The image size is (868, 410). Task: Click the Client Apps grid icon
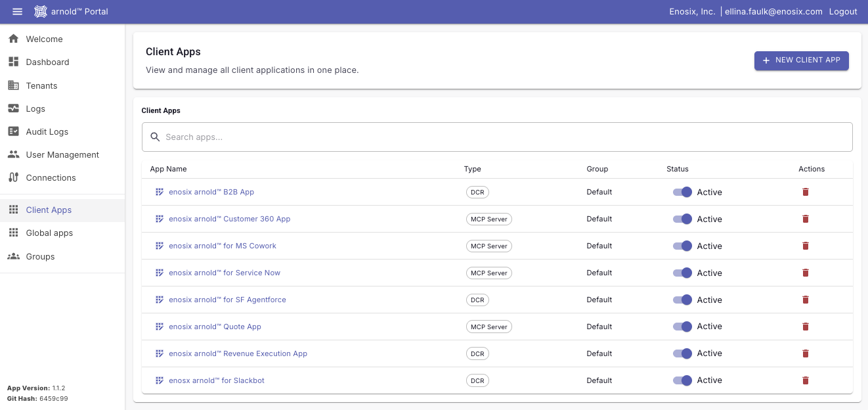pyautogui.click(x=13, y=210)
